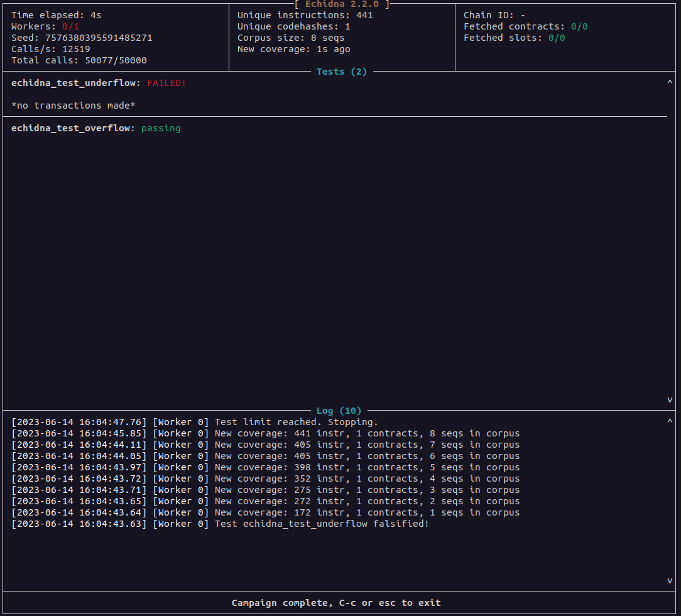
Task: Select the Log (10) section header
Action: point(339,411)
